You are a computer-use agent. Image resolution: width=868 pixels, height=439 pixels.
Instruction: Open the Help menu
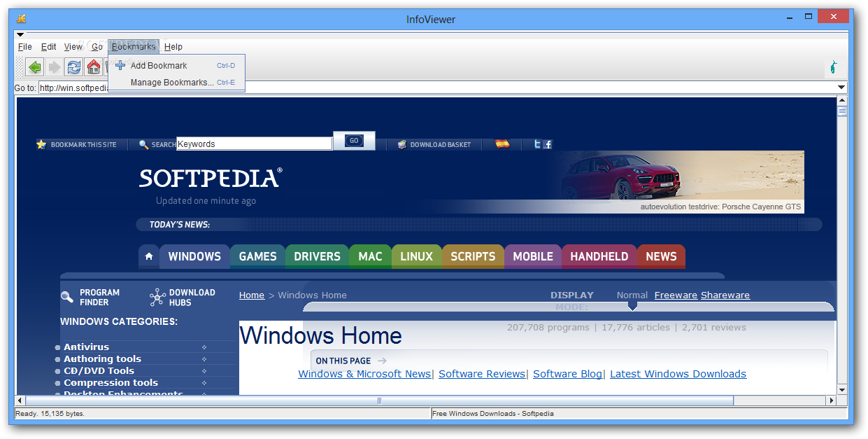click(x=173, y=47)
